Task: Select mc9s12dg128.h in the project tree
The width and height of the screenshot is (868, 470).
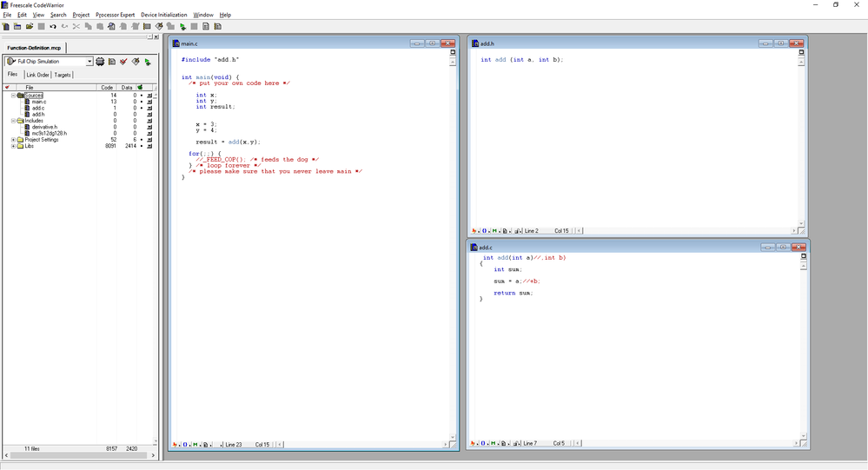Action: click(x=50, y=134)
